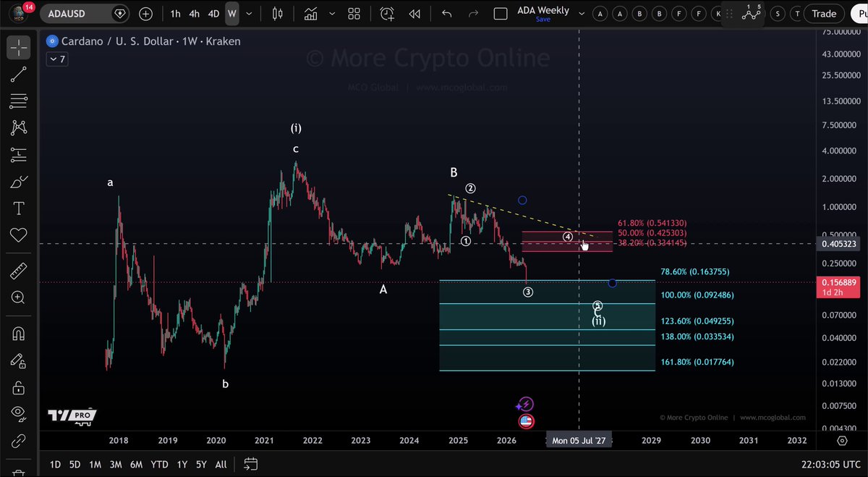The image size is (868, 477).
Task: Open the go to date calendar
Action: coord(251,464)
